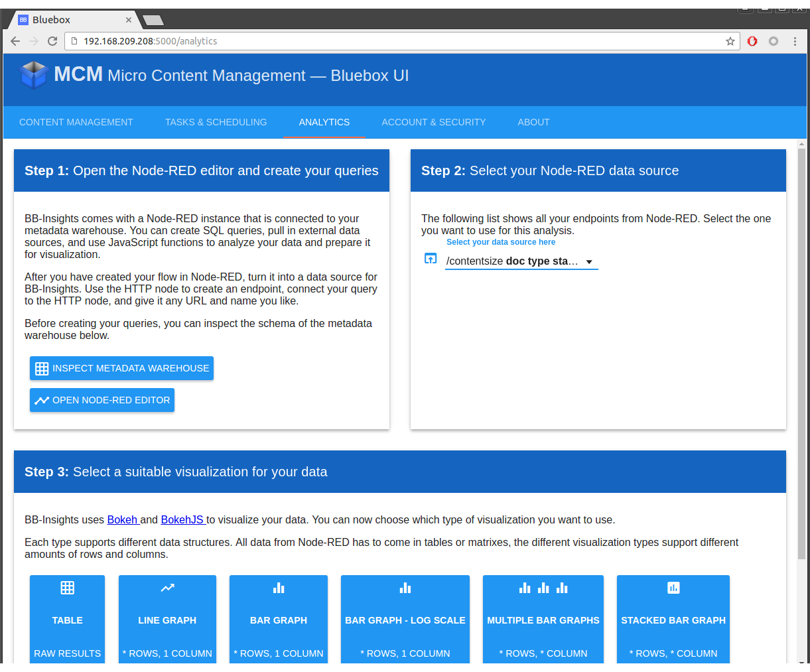810x672 pixels.
Task: Click the trend line icon on Line Graph tile
Action: coord(167,588)
